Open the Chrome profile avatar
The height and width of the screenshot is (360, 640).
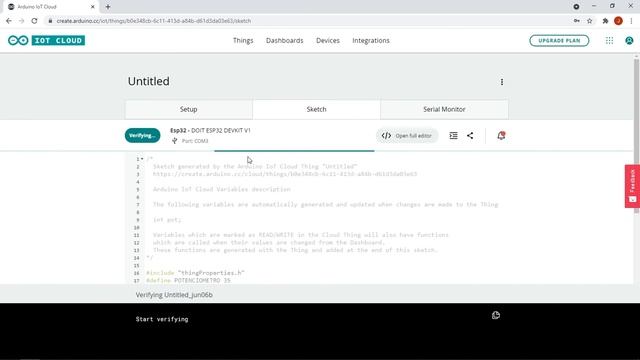point(618,21)
